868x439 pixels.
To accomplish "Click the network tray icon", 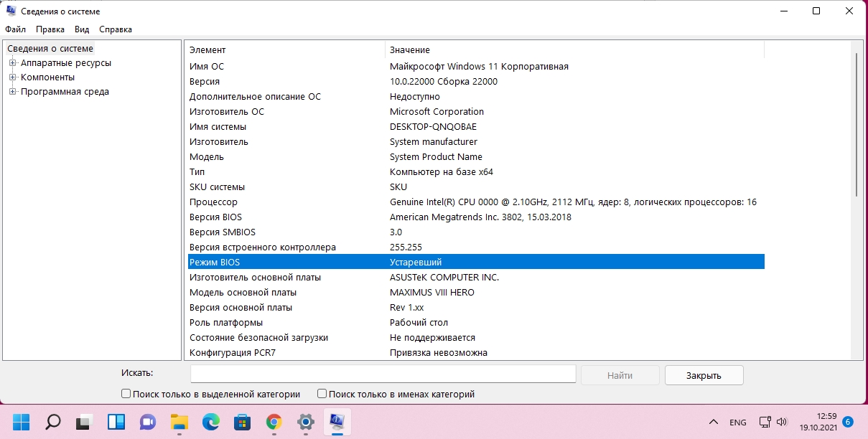I will pyautogui.click(x=765, y=422).
